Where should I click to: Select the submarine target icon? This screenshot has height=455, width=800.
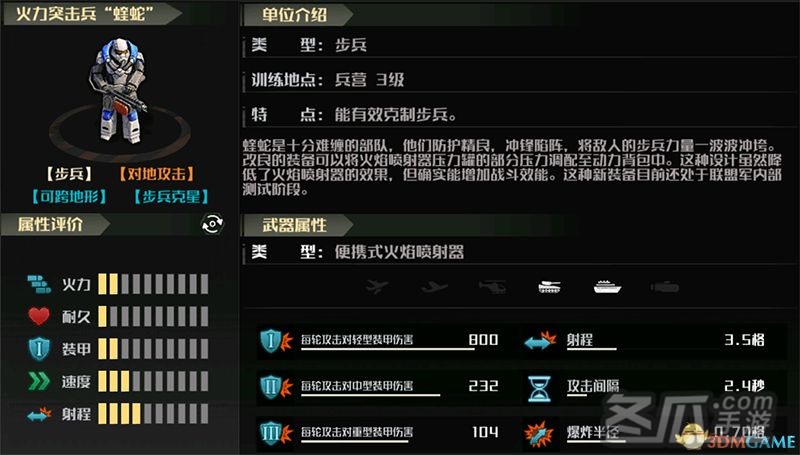pos(664,287)
